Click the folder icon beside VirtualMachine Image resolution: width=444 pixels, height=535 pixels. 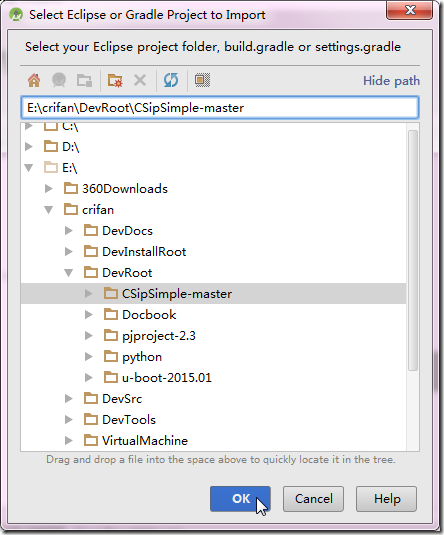point(91,440)
